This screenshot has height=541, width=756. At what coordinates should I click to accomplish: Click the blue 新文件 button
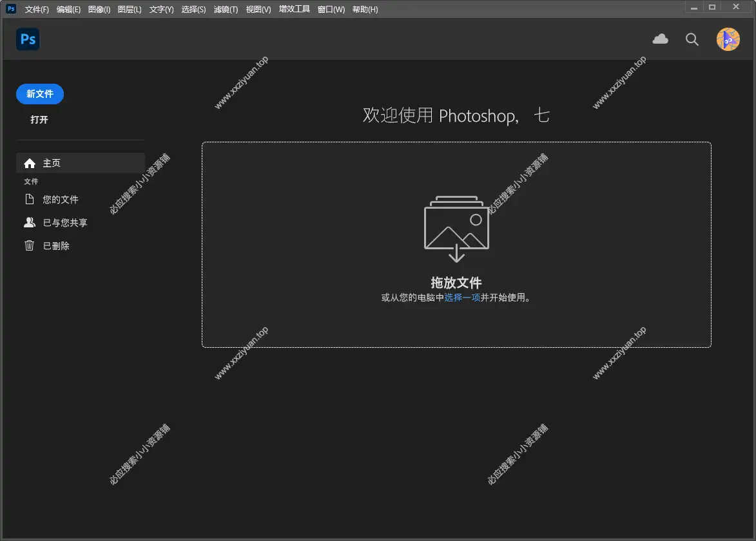click(x=40, y=94)
